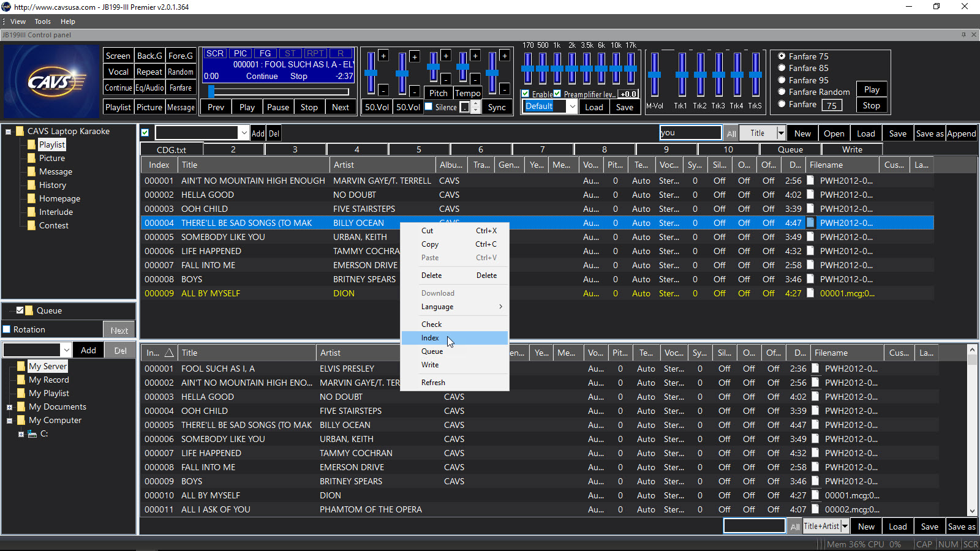Choose Refresh in context menu
The image size is (980, 551).
pos(454,383)
